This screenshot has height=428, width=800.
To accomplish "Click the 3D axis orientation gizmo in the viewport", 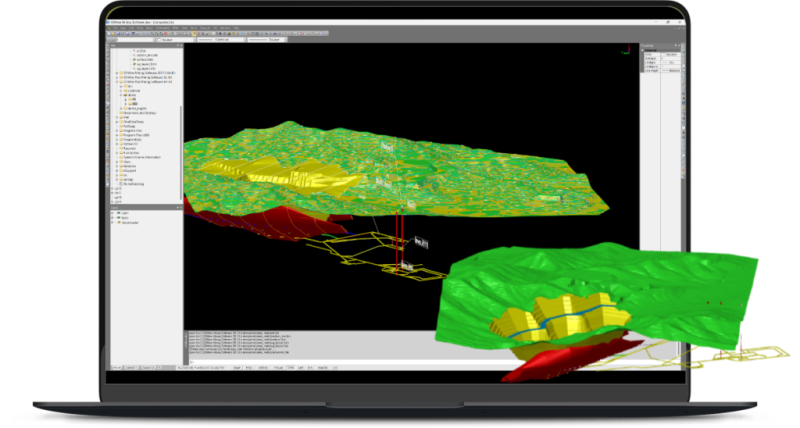I will pos(625,50).
